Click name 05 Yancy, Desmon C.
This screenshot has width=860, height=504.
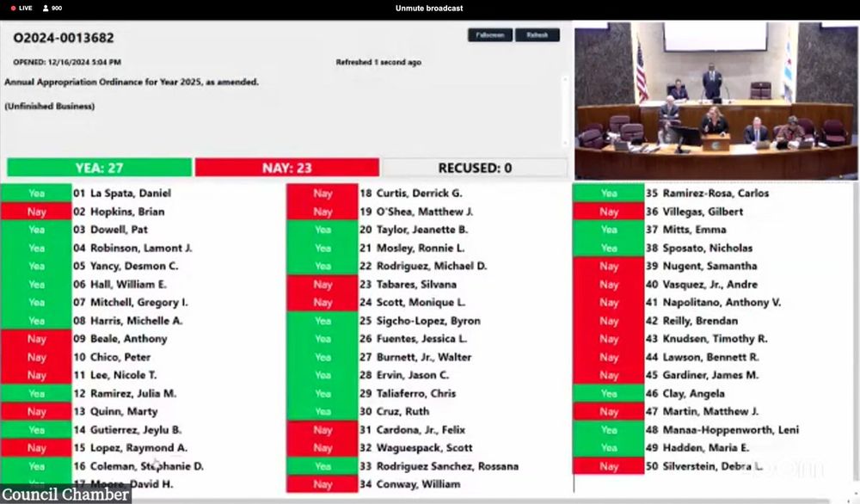pyautogui.click(x=126, y=266)
